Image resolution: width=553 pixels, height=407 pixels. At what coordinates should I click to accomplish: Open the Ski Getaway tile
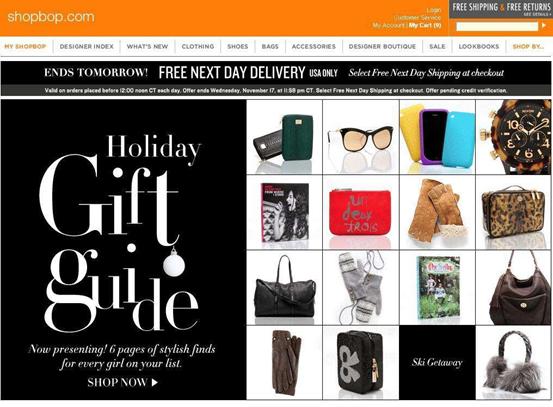click(437, 363)
